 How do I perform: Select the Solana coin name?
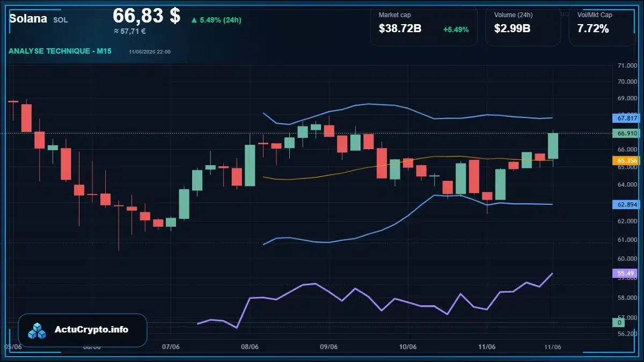[x=28, y=19]
